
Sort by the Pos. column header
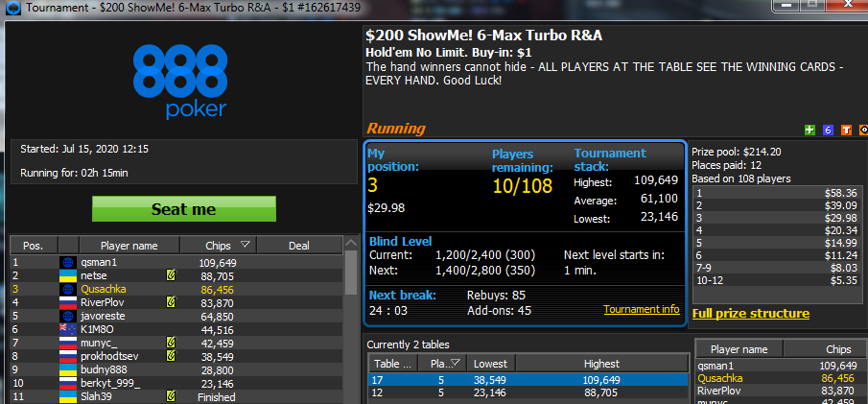coord(34,246)
